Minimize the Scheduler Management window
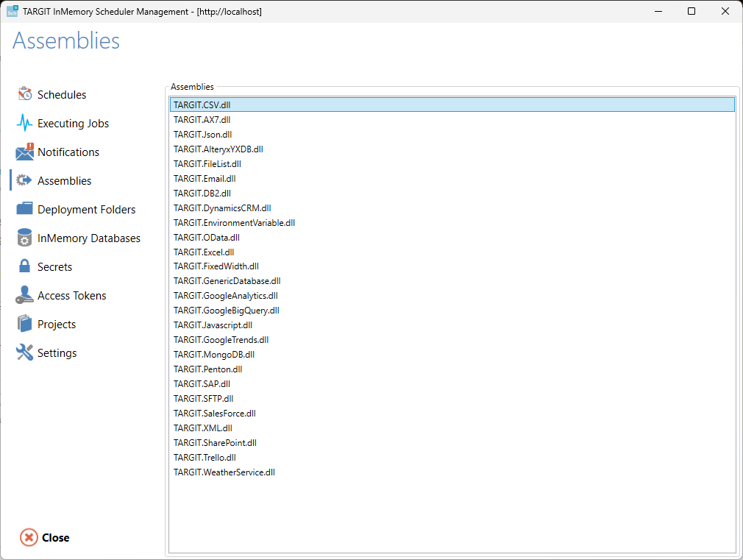The height and width of the screenshot is (560, 743). 658,11
